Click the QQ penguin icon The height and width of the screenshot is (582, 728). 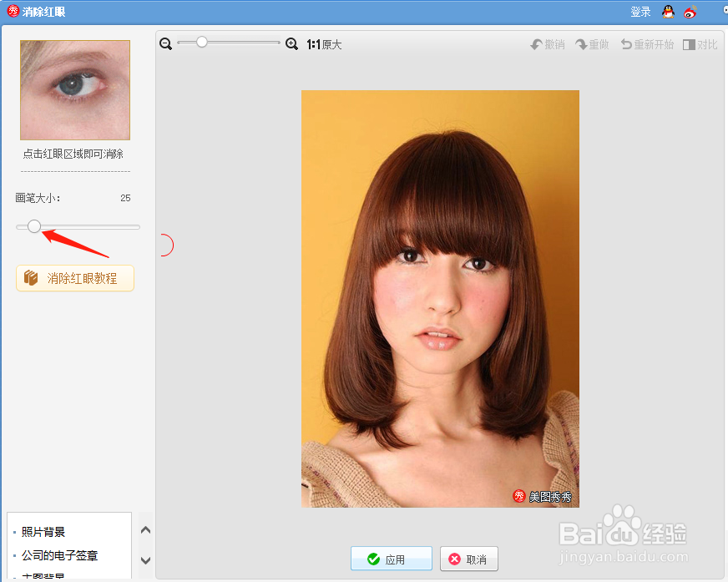[x=668, y=12]
